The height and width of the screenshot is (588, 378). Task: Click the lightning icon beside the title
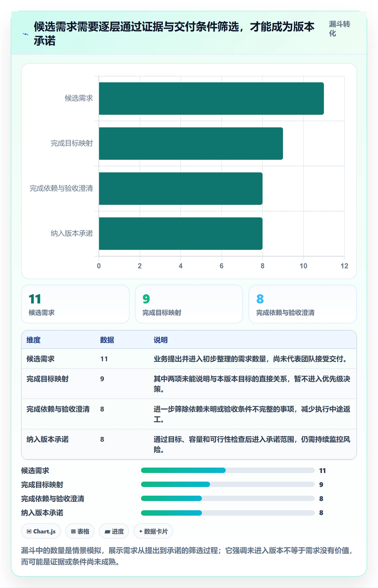coord(26,34)
